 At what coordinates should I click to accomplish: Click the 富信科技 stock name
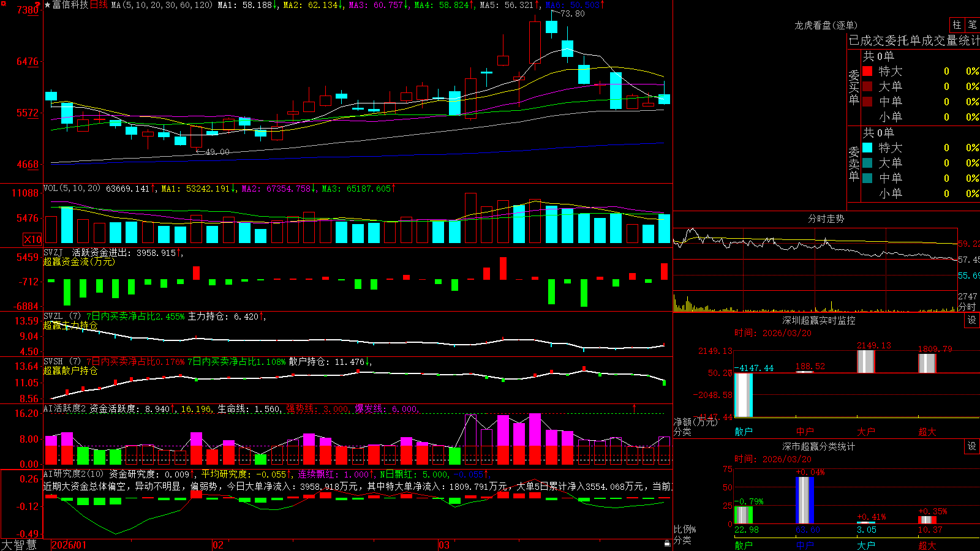click(x=70, y=5)
